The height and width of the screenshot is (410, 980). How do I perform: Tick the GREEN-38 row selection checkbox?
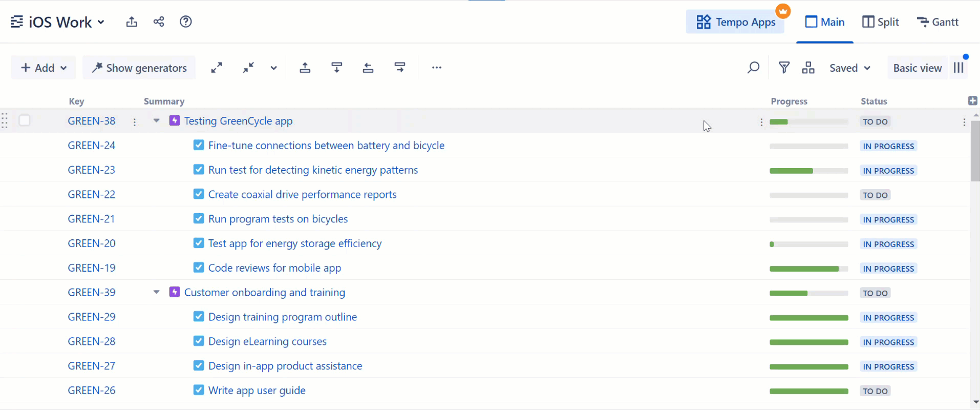25,120
